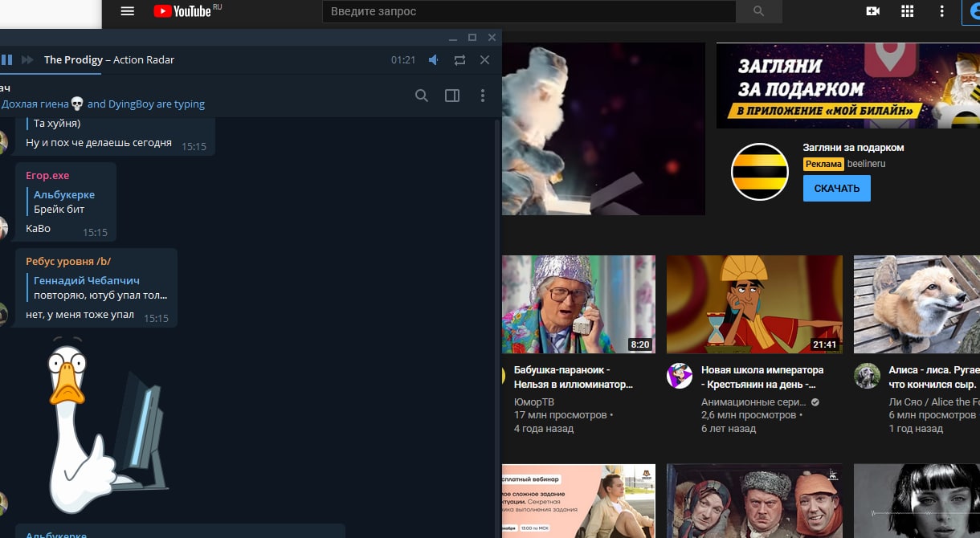The width and height of the screenshot is (980, 538).
Task: Open YouTube apps grid icon
Action: (x=908, y=11)
